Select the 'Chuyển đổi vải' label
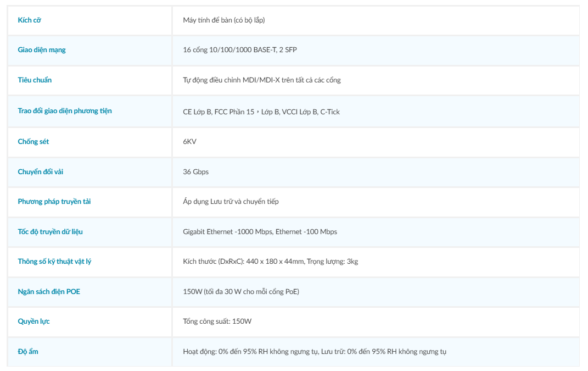This screenshot has width=588, height=371. (40, 171)
